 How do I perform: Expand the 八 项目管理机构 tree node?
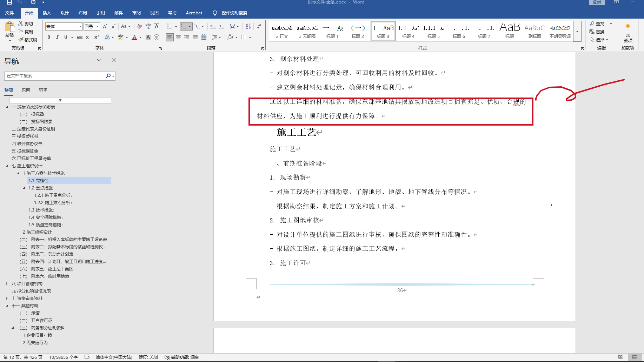(x=7, y=284)
